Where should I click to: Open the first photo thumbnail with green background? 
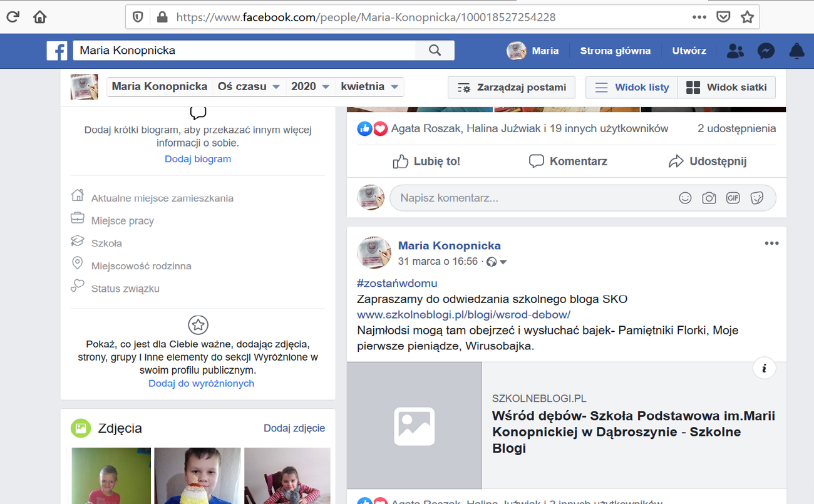pos(111,475)
